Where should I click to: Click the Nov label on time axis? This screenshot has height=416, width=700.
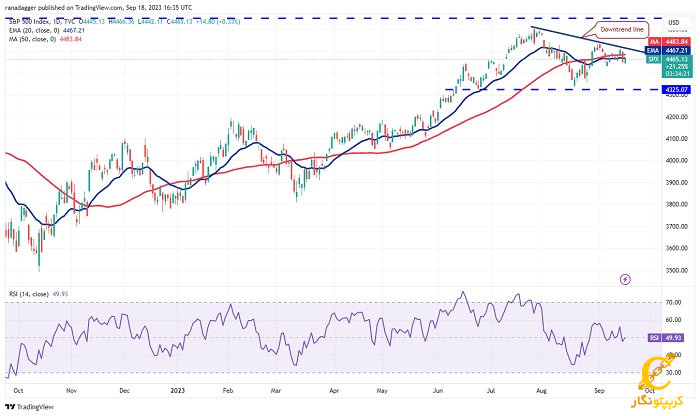[71, 391]
